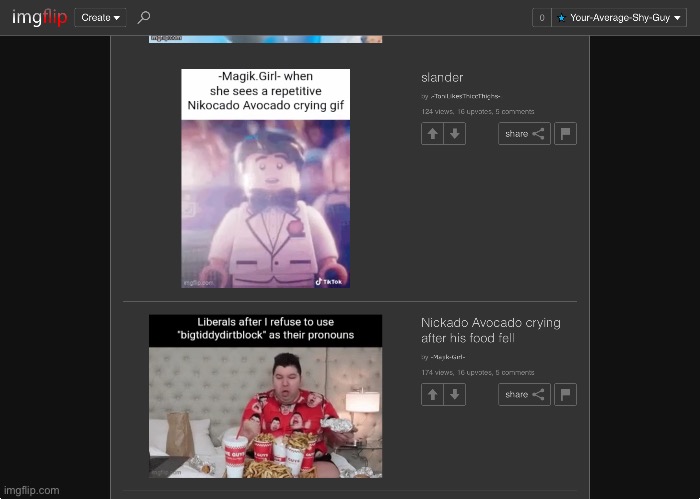700x499 pixels.
Task: Open the -Magik-Girl- author link
Action: click(447, 357)
